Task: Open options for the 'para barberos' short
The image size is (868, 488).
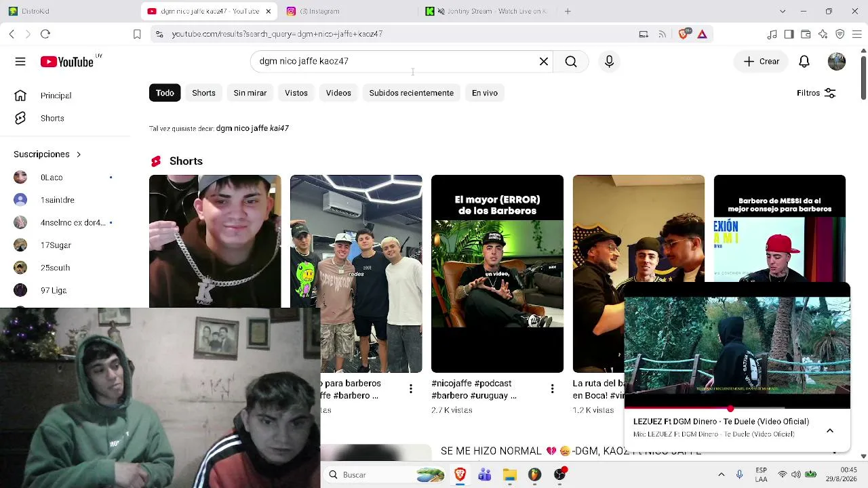Action: coord(410,389)
